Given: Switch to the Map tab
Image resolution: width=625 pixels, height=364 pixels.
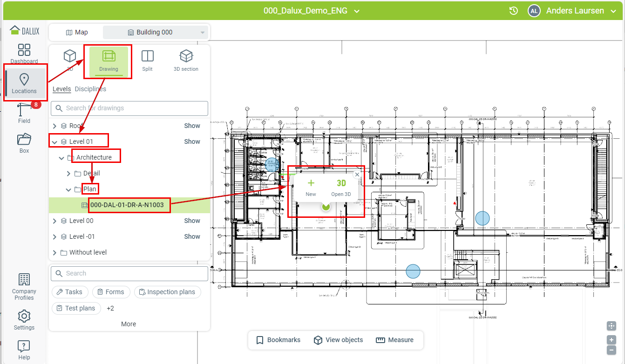Looking at the screenshot, I should point(77,32).
